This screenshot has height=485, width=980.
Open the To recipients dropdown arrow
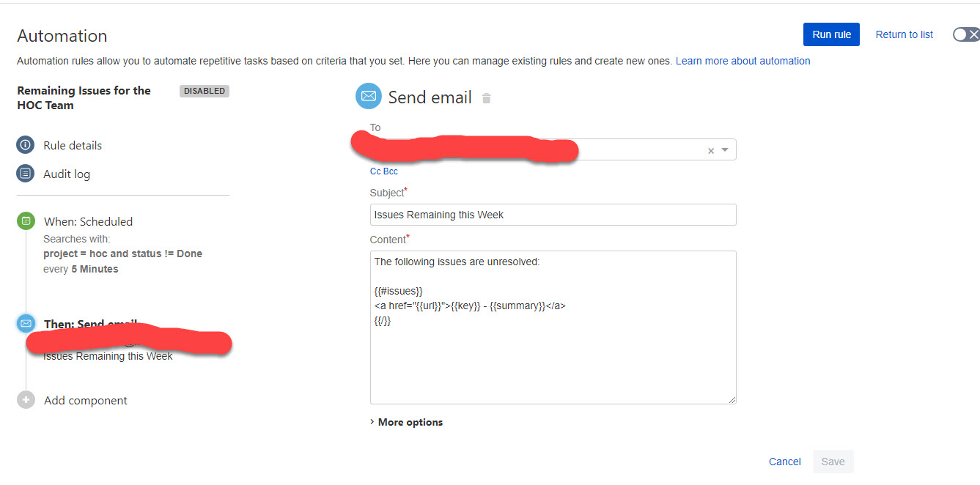coord(725,150)
